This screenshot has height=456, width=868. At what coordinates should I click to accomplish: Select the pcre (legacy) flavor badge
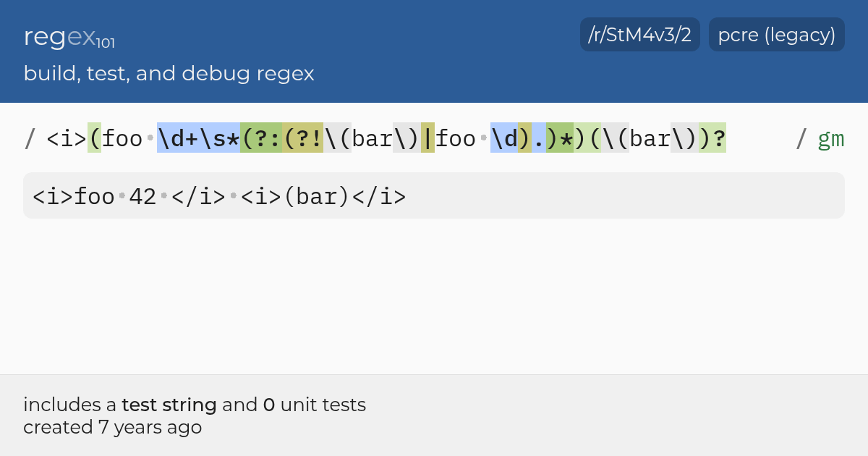777,35
